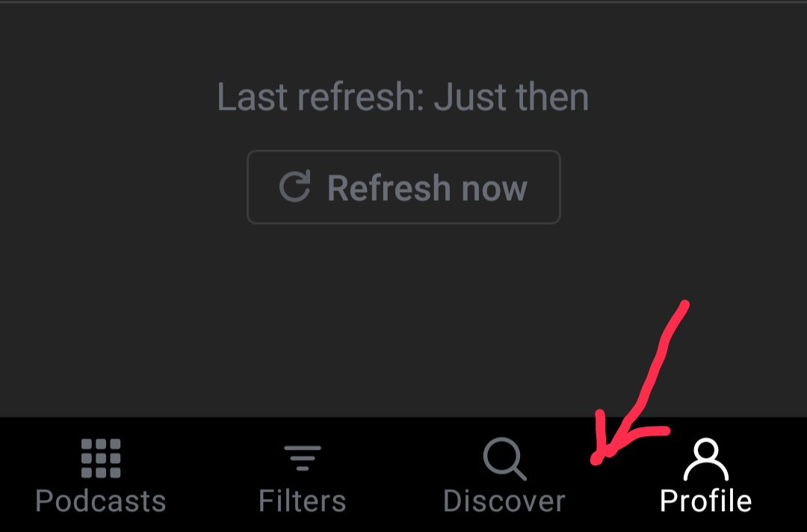This screenshot has width=807, height=532.
Task: Select the Profile tab label
Action: tap(706, 501)
